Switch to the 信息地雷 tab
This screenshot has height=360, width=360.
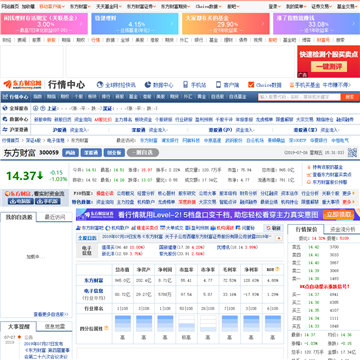[x=55, y=326]
